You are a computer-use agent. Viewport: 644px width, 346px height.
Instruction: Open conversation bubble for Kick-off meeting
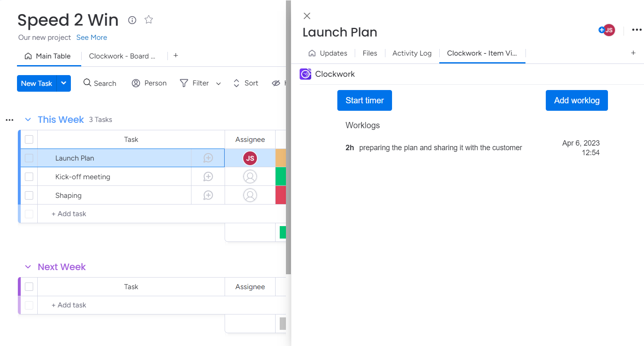click(208, 177)
